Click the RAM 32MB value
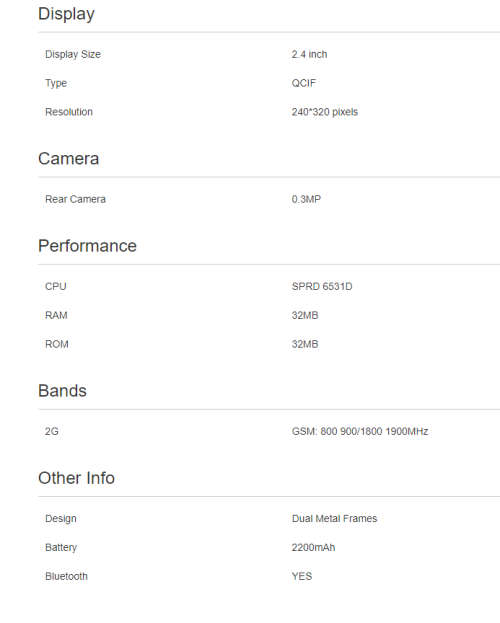 pos(305,315)
